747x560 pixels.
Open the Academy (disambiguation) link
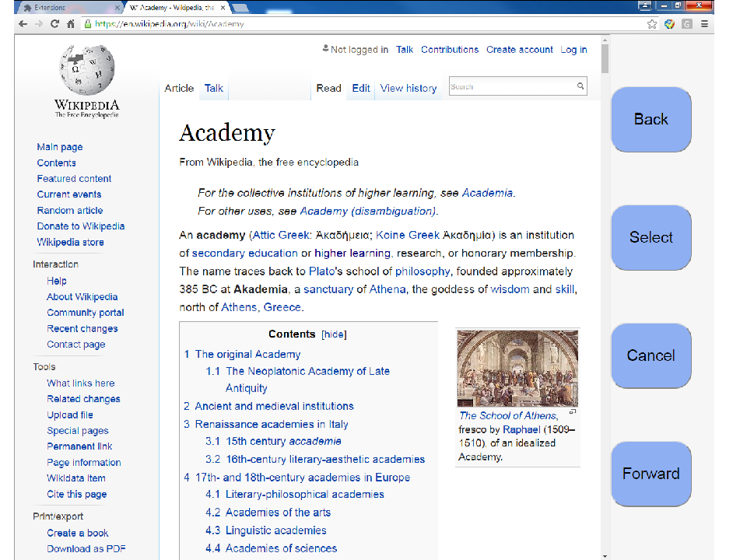(x=368, y=211)
